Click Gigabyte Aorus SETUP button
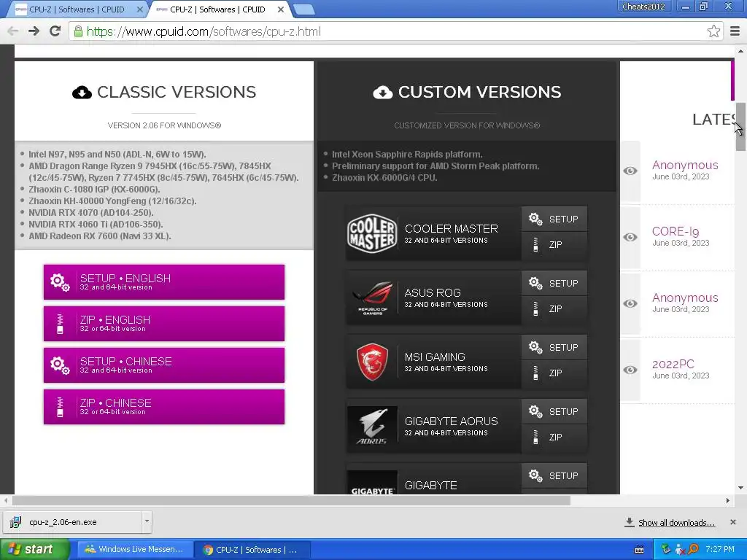Viewport: 747px width, 560px height. coord(554,412)
